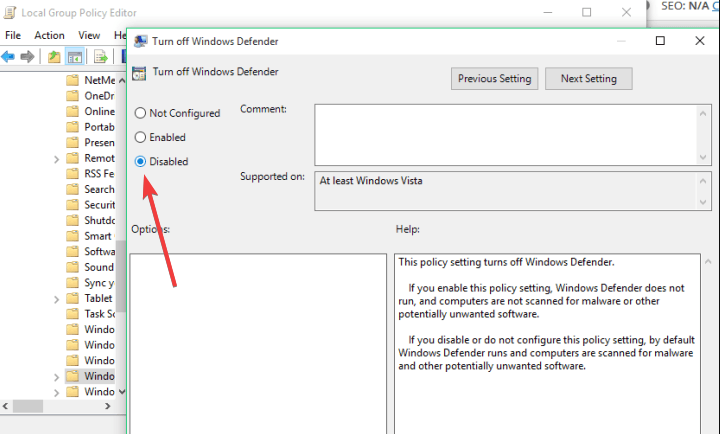This screenshot has width=720, height=434.
Task: Click the tree vertical scroll up arrow
Action: pyautogui.click(x=122, y=81)
